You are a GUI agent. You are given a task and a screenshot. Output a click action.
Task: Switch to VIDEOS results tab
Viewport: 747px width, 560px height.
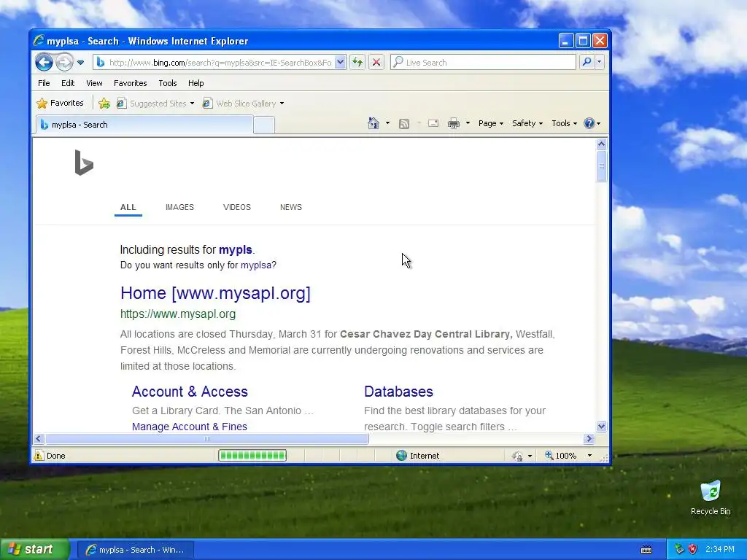pyautogui.click(x=237, y=207)
